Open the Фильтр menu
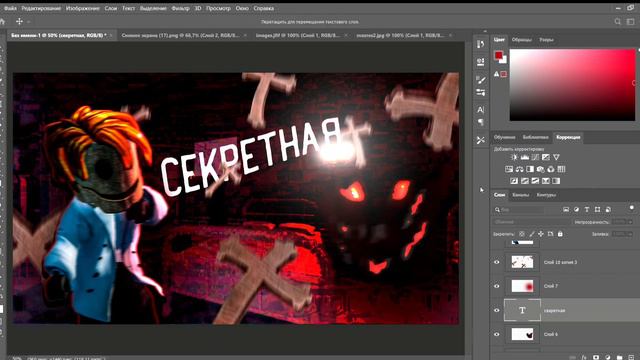640x360 pixels. pos(180,8)
